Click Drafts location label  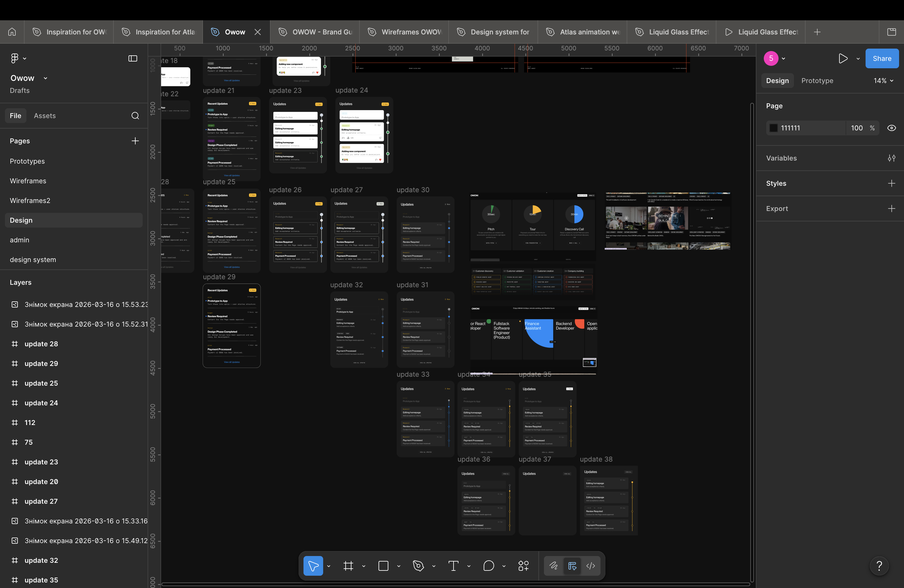click(x=20, y=90)
